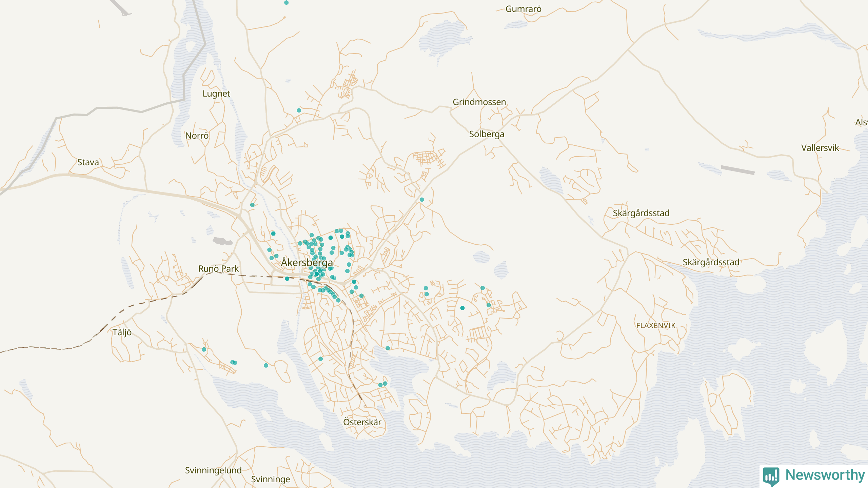The height and width of the screenshot is (488, 868).
Task: Click the darkest teal dot southeast of Åkersberga
Action: (x=462, y=308)
